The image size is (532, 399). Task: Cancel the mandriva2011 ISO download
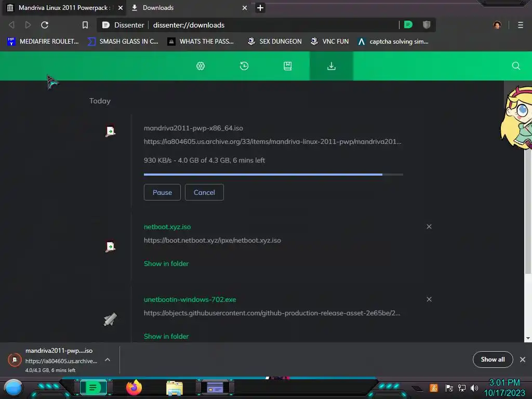click(x=204, y=192)
